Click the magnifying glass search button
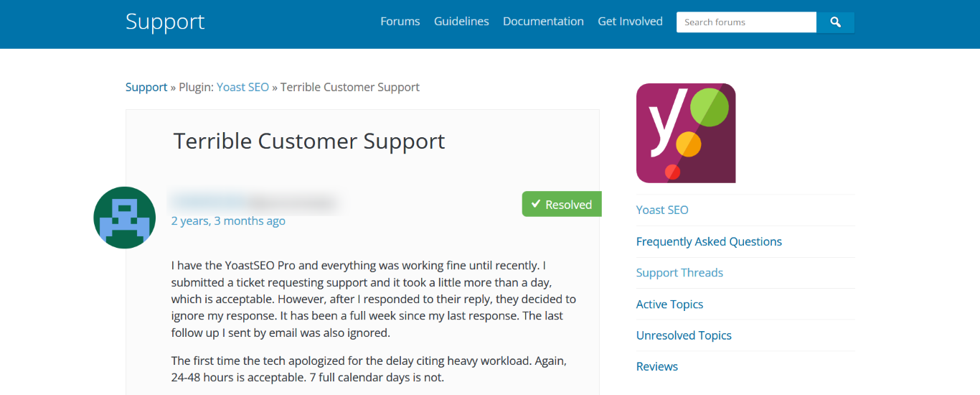This screenshot has width=980, height=395. click(x=835, y=22)
